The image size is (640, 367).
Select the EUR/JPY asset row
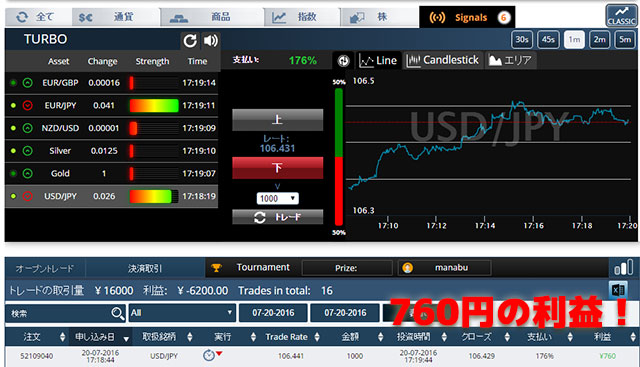[111, 105]
